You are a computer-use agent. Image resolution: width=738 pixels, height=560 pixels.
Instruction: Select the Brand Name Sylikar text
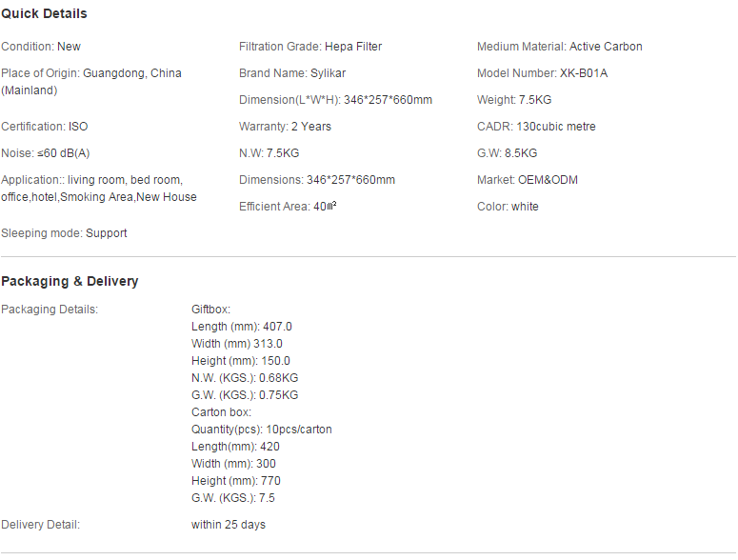[292, 73]
